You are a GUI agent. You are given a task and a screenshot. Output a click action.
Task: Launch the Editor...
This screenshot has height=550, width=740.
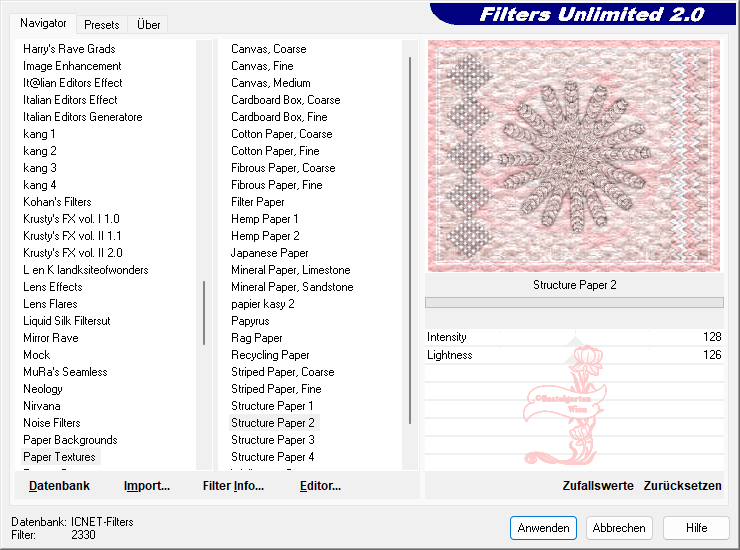[x=320, y=486]
